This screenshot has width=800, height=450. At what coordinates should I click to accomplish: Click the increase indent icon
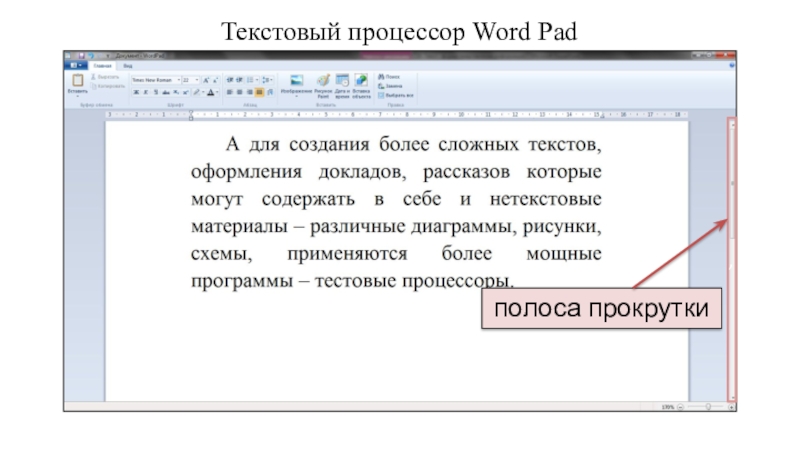pos(239,80)
